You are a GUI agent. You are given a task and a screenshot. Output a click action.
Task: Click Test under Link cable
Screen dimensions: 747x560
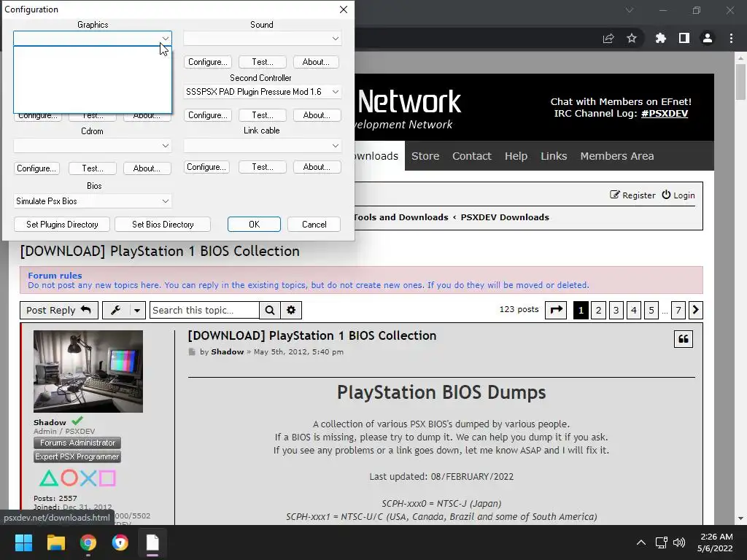click(x=263, y=167)
